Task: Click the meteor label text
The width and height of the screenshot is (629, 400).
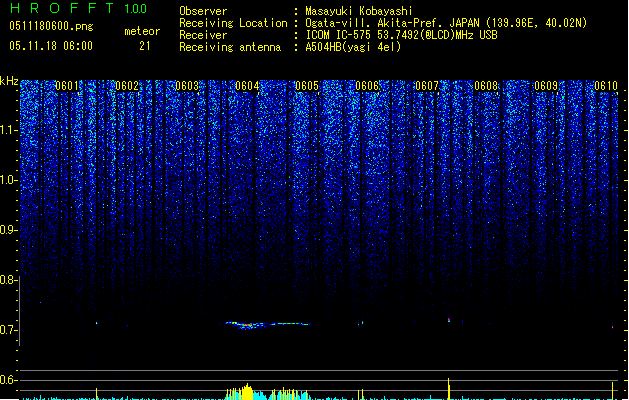Action: [142, 31]
